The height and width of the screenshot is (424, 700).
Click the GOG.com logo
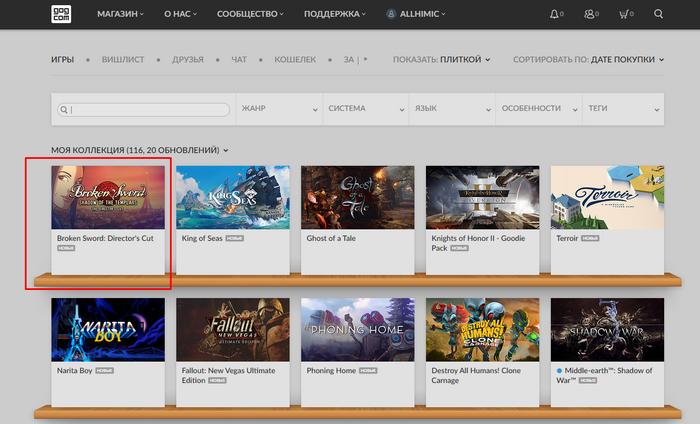pyautogui.click(x=60, y=14)
